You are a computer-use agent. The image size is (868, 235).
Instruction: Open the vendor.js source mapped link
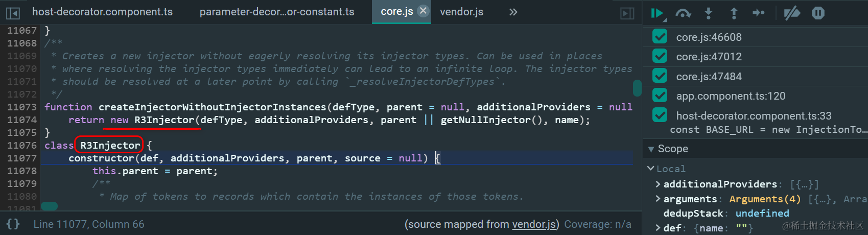point(533,224)
